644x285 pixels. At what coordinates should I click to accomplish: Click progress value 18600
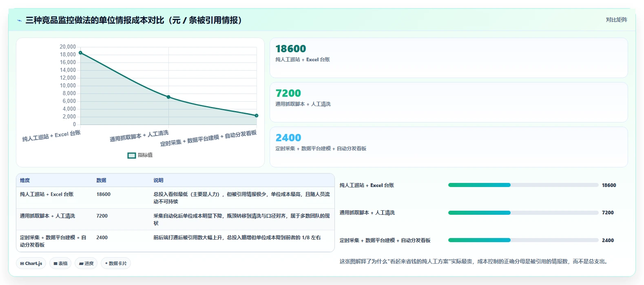609,185
